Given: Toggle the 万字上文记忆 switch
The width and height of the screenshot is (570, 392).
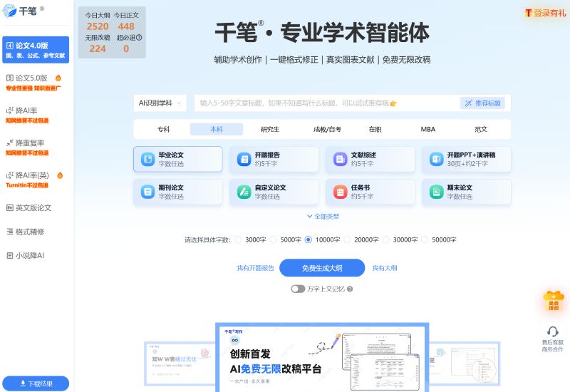Looking at the screenshot, I should point(298,289).
